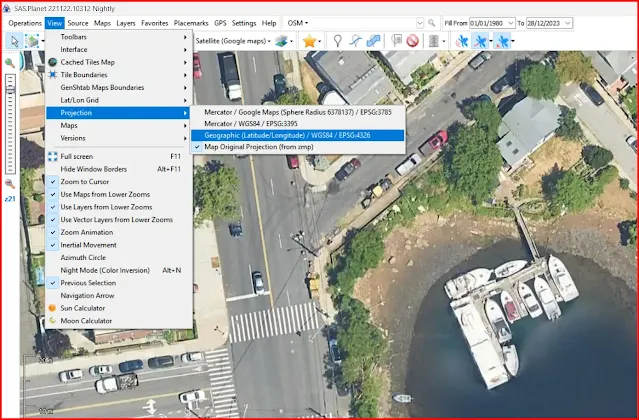
Task: Expand the Interface submenu
Action: tap(118, 49)
